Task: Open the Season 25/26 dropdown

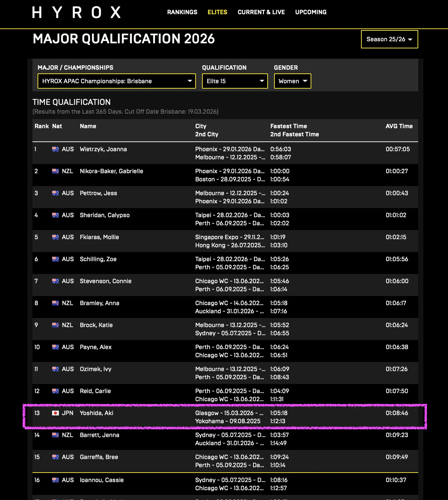Action: [x=389, y=39]
